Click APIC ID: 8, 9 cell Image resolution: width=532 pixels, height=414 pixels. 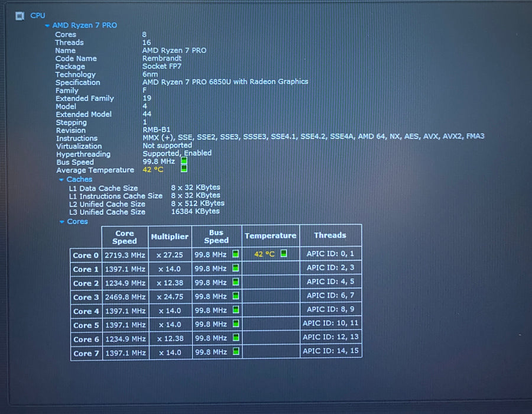pos(330,309)
